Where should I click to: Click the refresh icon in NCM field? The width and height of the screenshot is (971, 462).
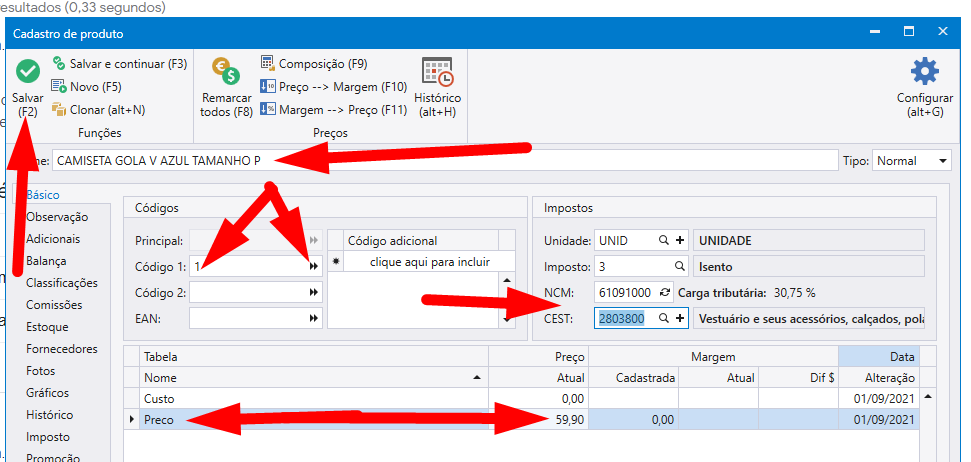664,293
